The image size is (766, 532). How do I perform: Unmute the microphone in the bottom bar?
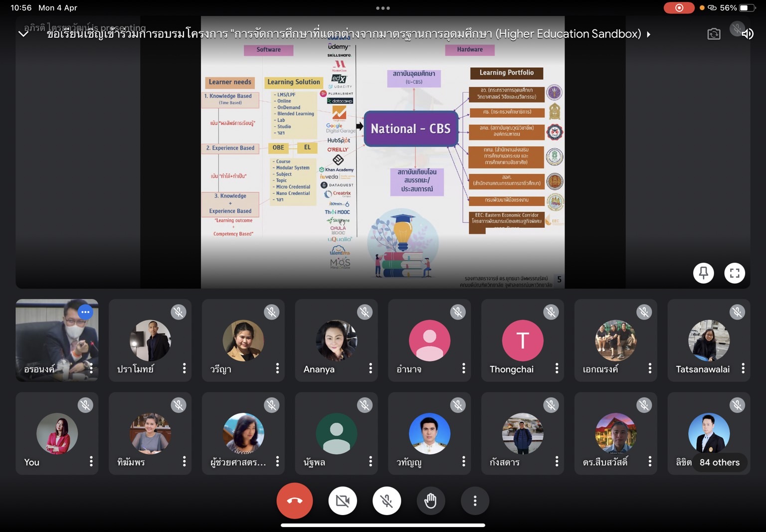coord(386,501)
